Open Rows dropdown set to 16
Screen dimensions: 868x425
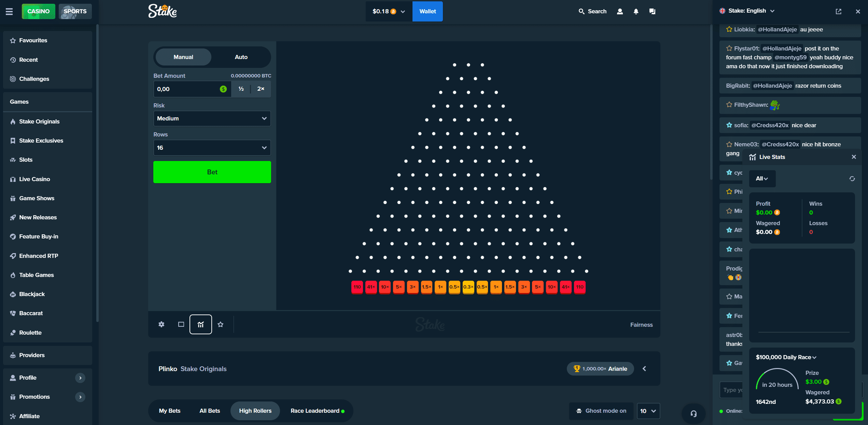[212, 148]
